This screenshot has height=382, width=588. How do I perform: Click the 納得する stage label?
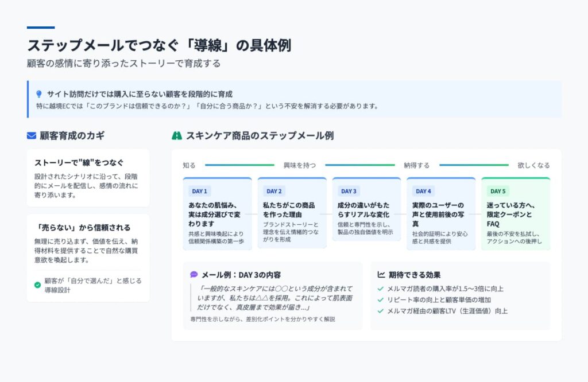click(416, 165)
